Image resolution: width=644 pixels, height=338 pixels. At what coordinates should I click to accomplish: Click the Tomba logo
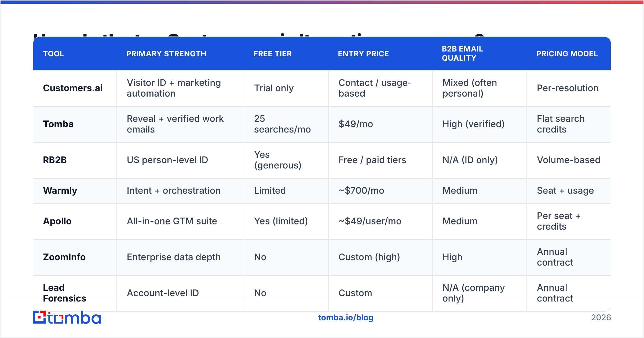[x=67, y=317]
